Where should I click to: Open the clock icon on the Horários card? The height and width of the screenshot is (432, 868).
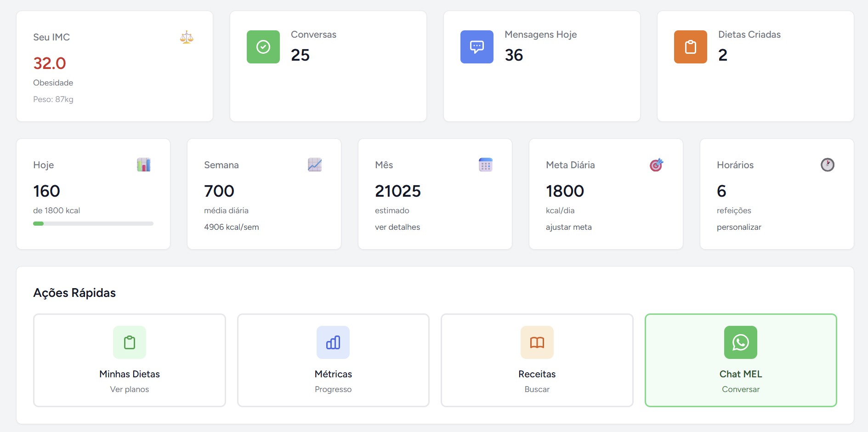pos(828,165)
